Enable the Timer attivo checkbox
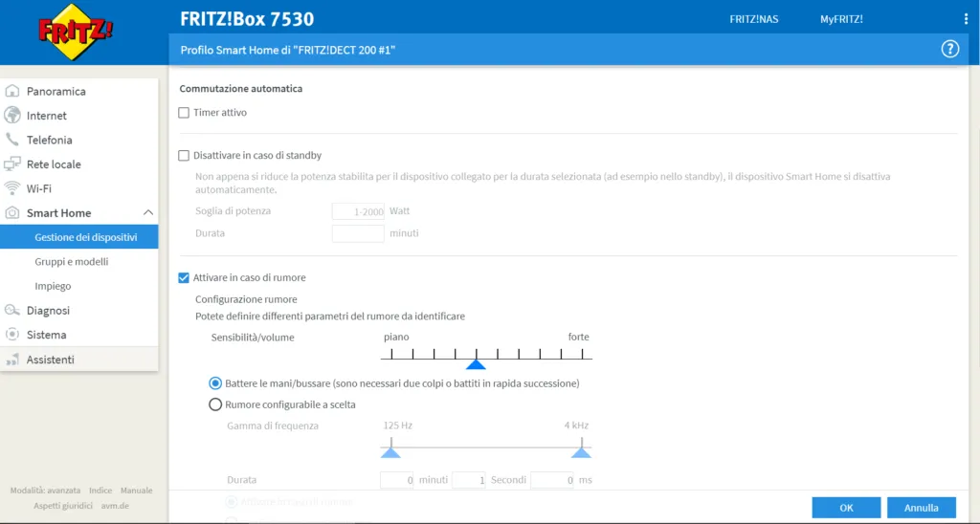The height and width of the screenshot is (524, 980). tap(184, 113)
